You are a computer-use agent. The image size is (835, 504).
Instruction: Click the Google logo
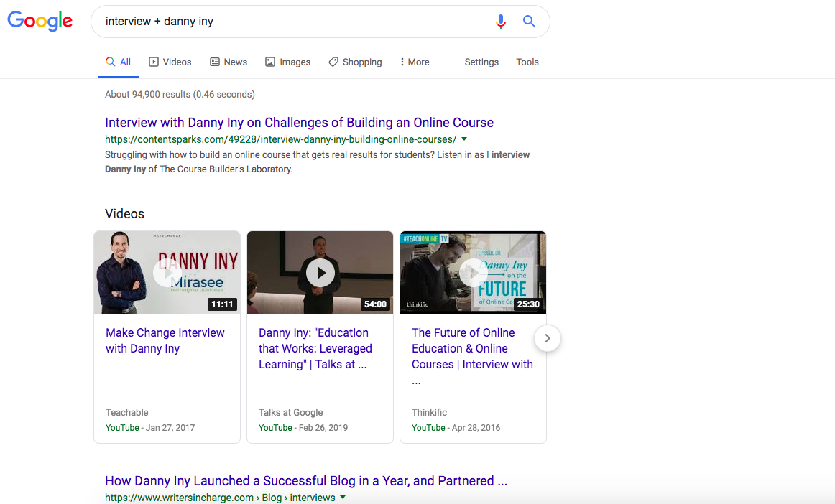click(40, 21)
